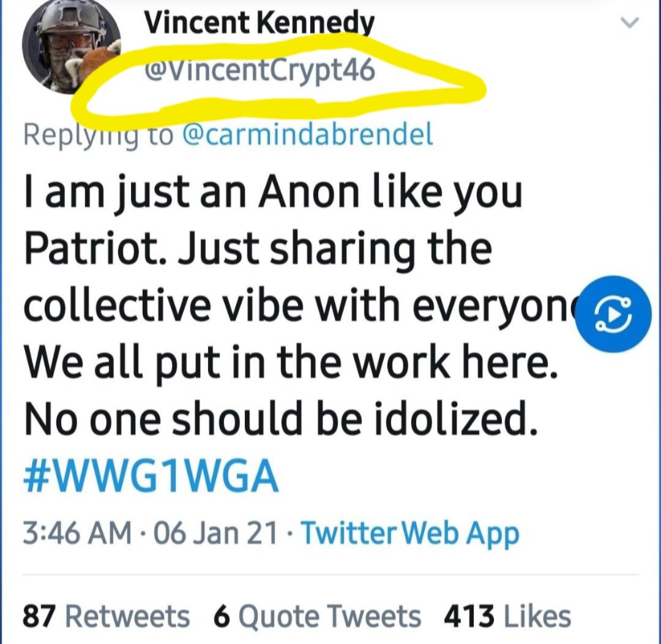The width and height of the screenshot is (661, 644).
Task: Click the line "We all put in the work here."
Action: point(291,363)
